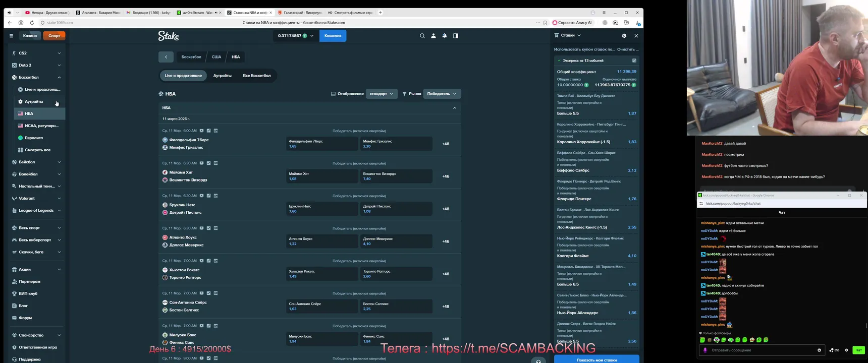Open a new browser tab
The height and width of the screenshot is (363, 868).
point(381,13)
